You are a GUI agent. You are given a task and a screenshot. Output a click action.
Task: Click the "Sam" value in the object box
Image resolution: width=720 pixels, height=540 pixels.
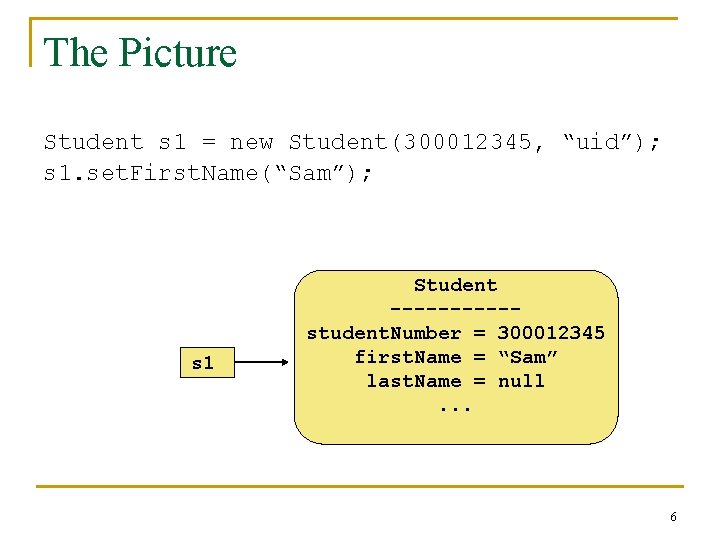click(527, 357)
